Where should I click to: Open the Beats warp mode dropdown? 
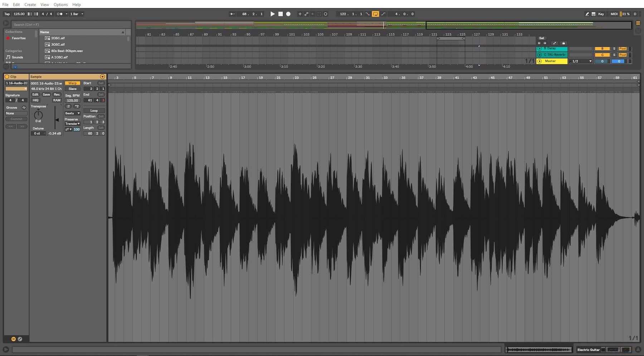click(73, 113)
